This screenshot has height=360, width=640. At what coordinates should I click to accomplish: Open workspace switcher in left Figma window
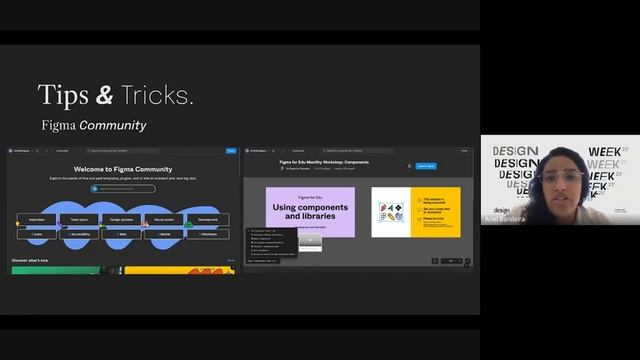(x=20, y=151)
